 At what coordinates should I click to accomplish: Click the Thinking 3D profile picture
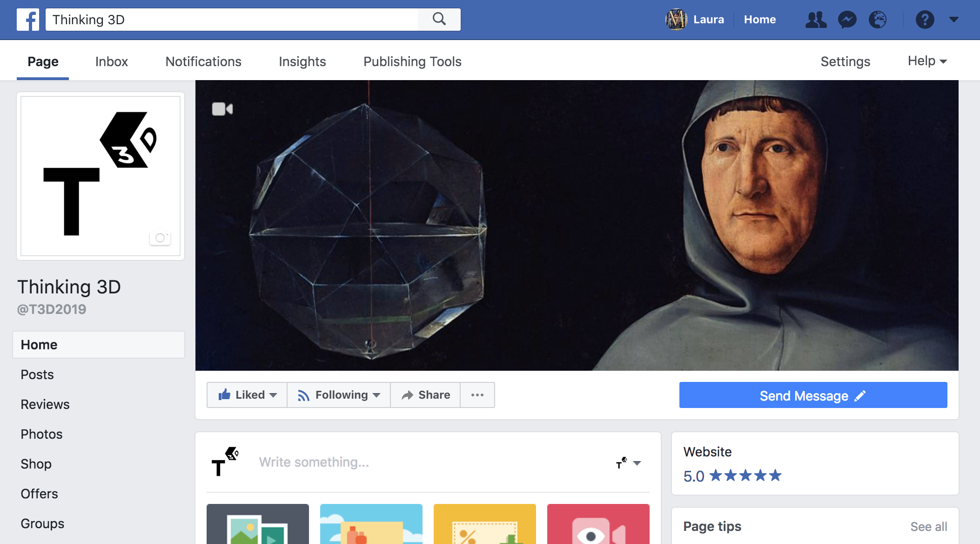click(x=101, y=176)
